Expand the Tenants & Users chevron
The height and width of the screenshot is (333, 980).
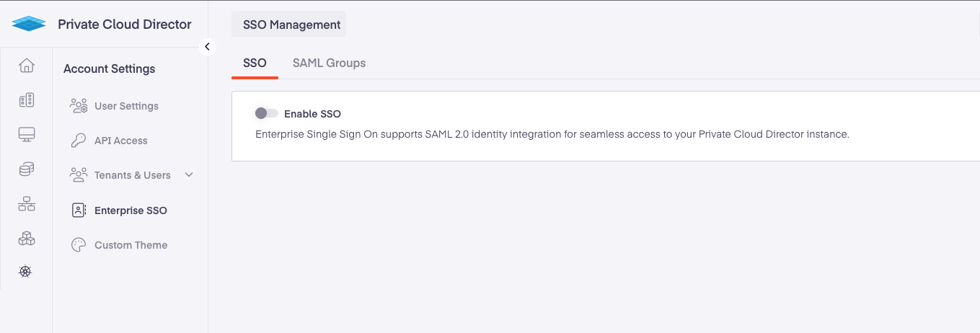190,174
